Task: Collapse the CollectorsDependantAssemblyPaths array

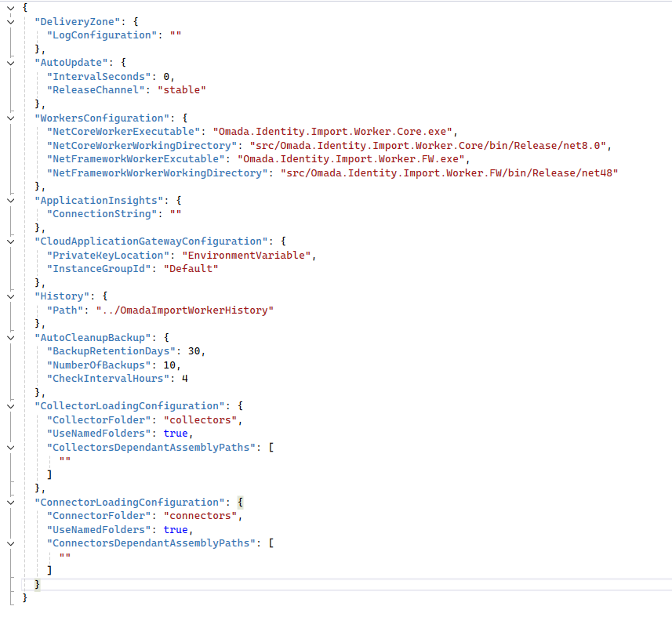Action: [x=10, y=447]
